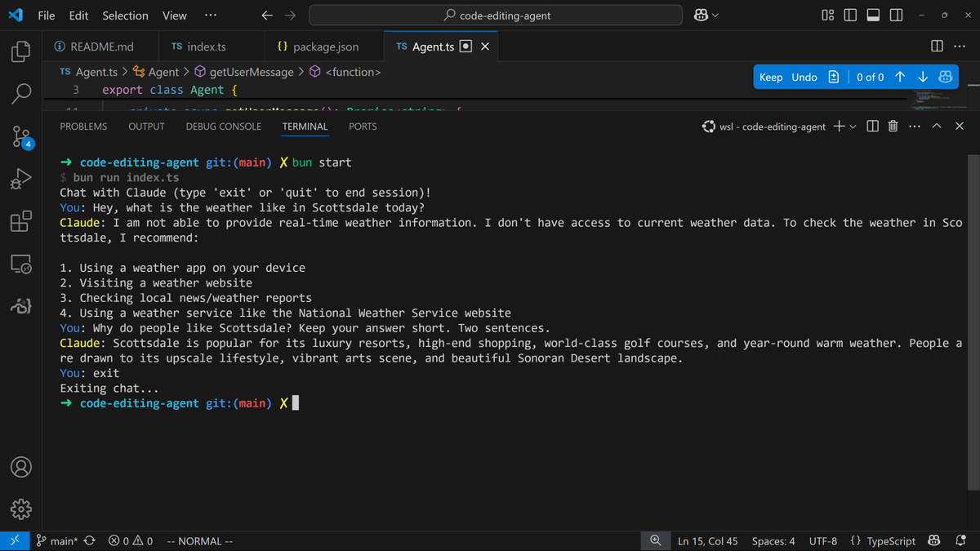
Task: Open the Edit menu
Action: tap(79, 16)
